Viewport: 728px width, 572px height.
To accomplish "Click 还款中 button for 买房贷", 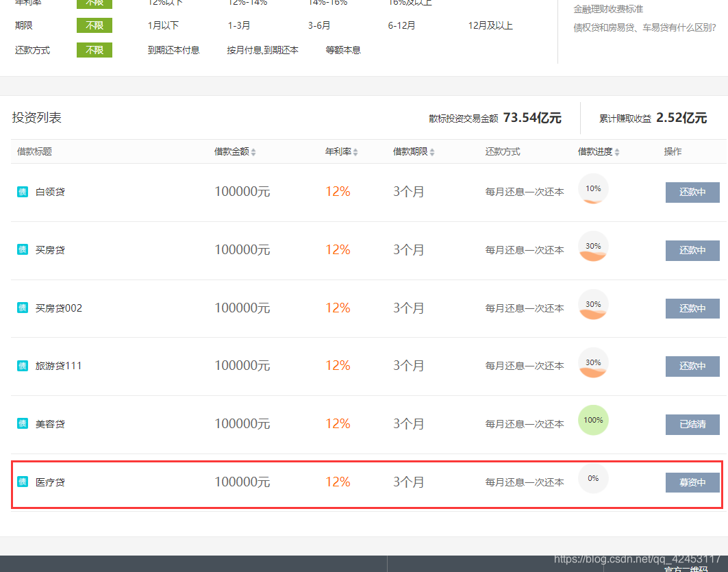I will click(x=692, y=250).
